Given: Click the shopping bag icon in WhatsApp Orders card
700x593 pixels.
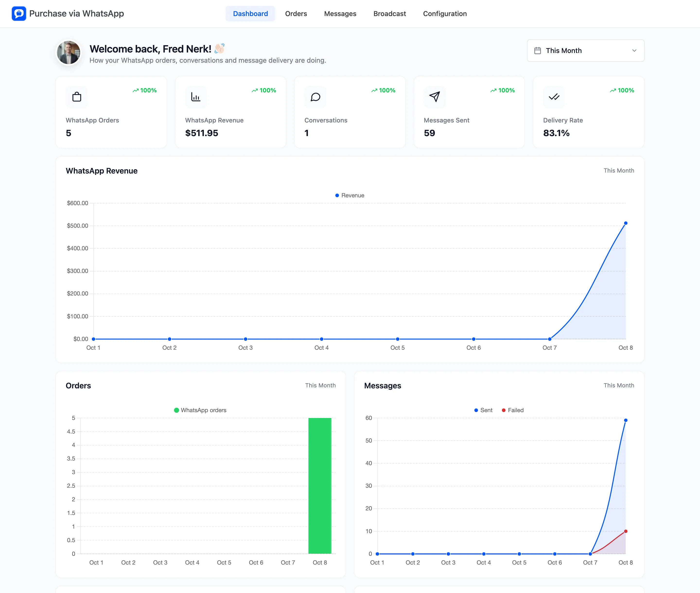Looking at the screenshot, I should point(77,97).
